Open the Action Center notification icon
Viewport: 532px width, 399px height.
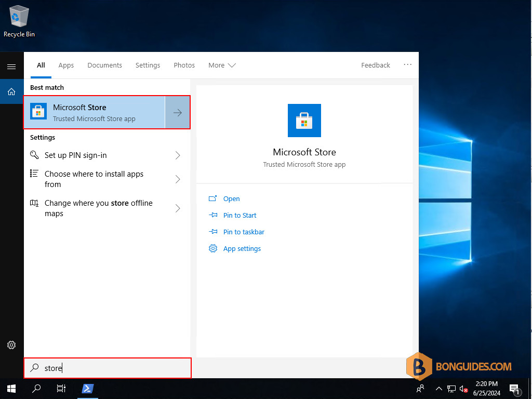coord(515,389)
